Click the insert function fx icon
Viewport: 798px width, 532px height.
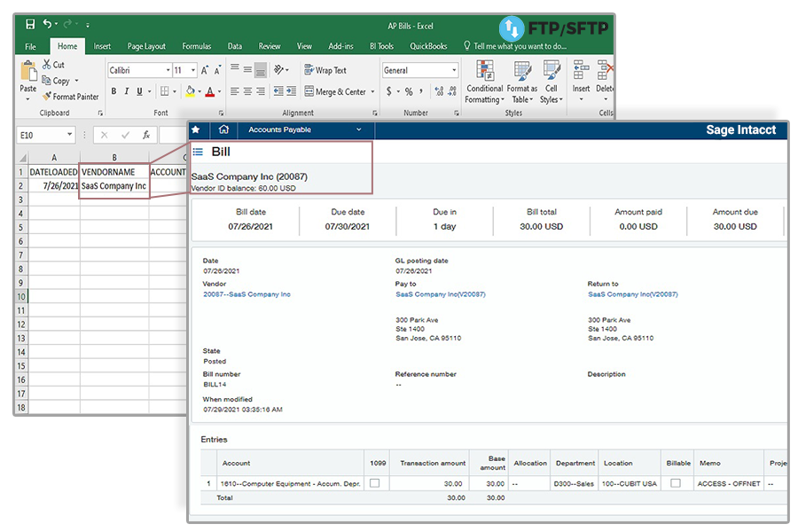[145, 136]
